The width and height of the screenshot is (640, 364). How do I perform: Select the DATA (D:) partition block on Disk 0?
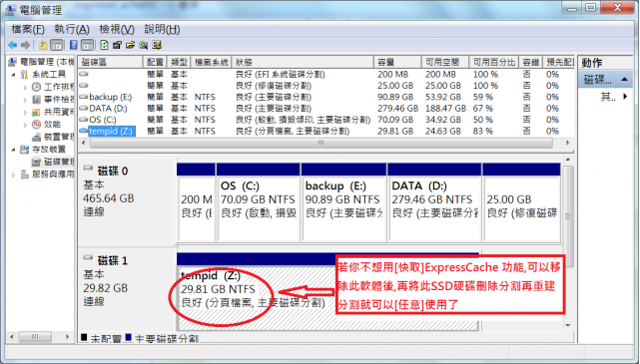point(434,202)
